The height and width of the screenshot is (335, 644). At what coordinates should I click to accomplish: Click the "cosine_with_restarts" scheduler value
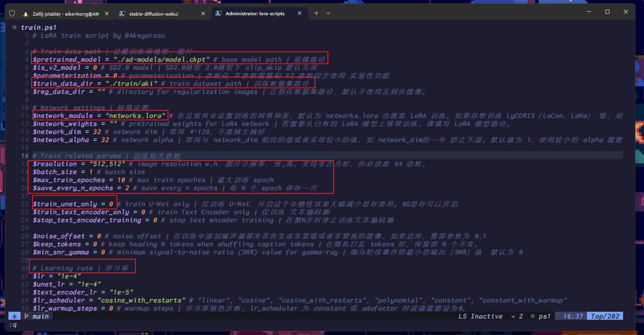(141, 300)
